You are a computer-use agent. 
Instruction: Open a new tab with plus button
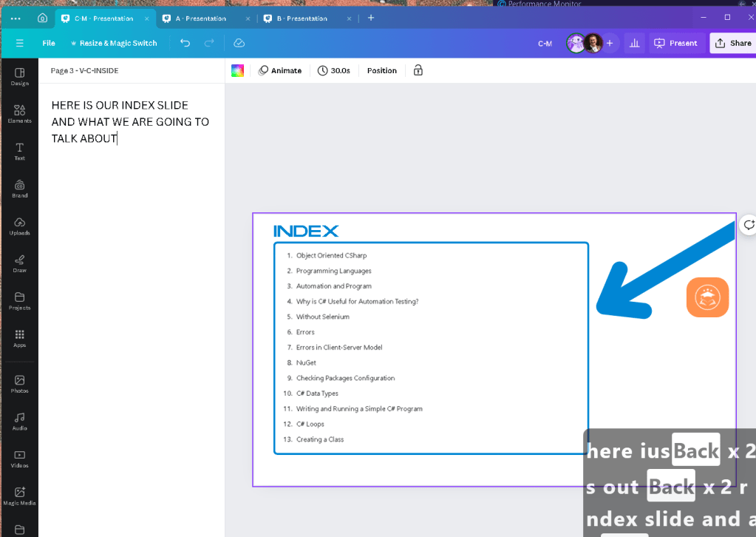tap(371, 18)
